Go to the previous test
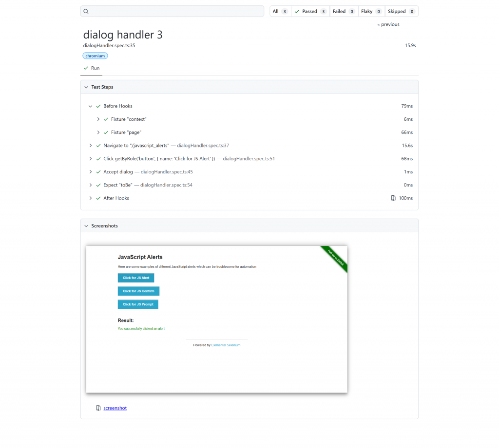Image resolution: width=499 pixels, height=448 pixels. coord(388,24)
